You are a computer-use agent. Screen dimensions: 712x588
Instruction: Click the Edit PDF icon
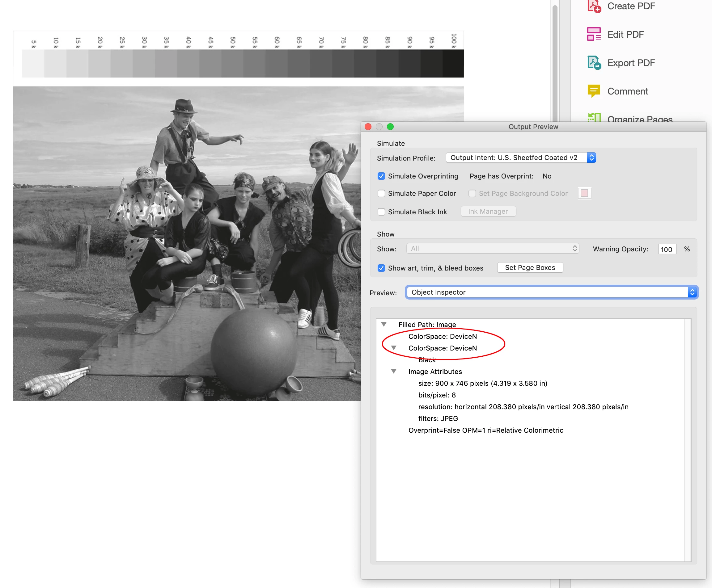point(594,34)
